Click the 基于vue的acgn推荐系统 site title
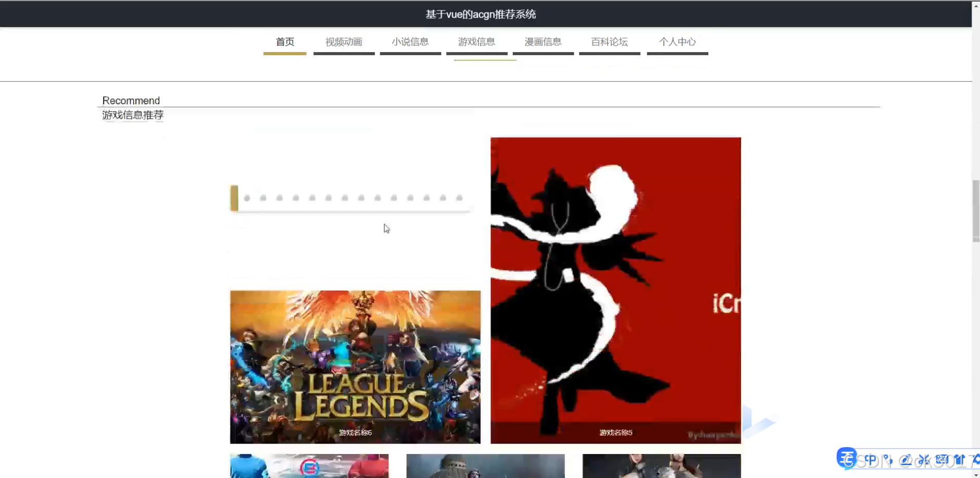980x478 pixels. coord(481,14)
